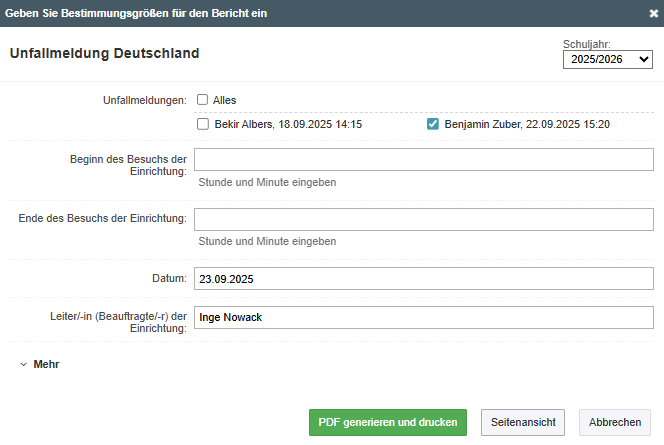Image resolution: width=664 pixels, height=445 pixels.
Task: Cancel with the Abbrechen button
Action: coord(615,422)
